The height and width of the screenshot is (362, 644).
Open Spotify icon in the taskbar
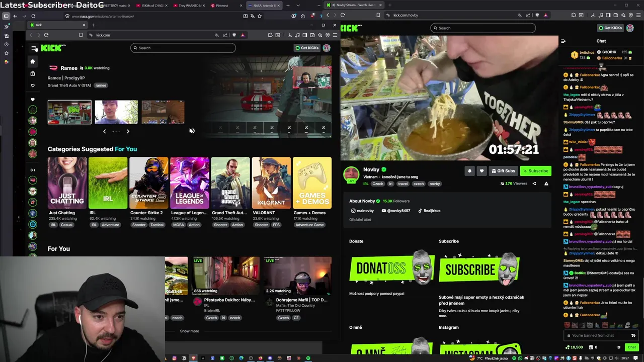(308, 358)
